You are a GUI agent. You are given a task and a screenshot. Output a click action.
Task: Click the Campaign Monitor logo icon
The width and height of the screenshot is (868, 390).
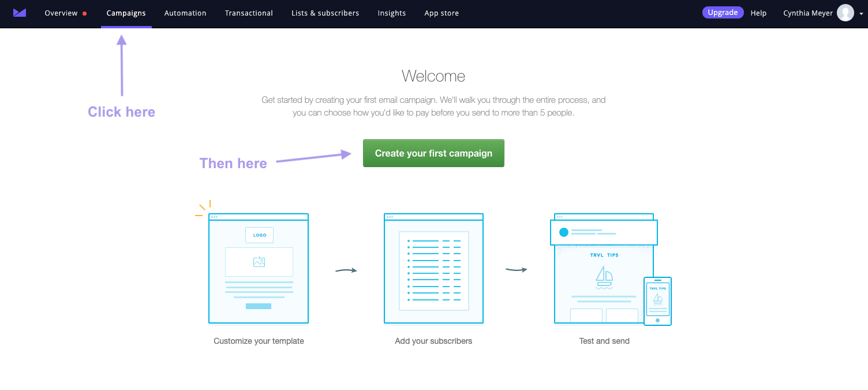[19, 13]
